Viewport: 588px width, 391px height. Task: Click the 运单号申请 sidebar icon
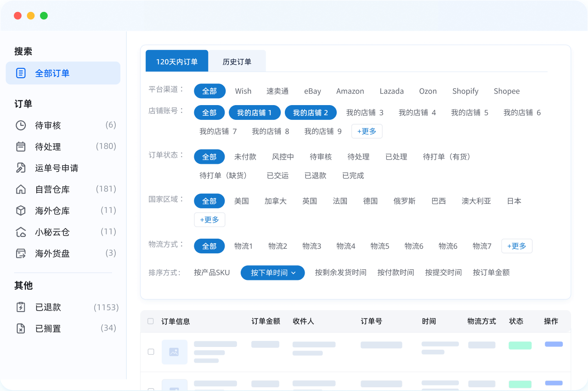21,168
